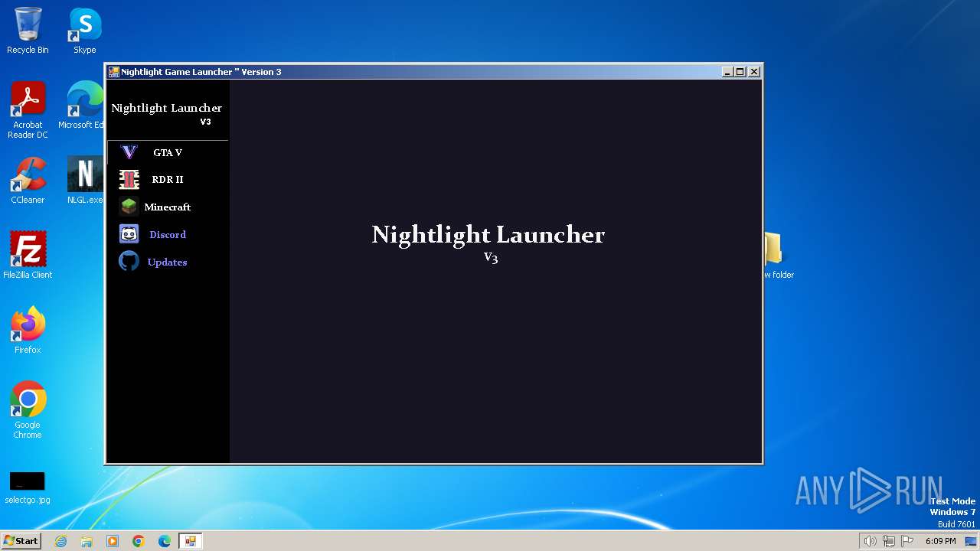The width and height of the screenshot is (980, 551).
Task: Minimize the Nightlight Game Launcher window
Action: coord(727,72)
